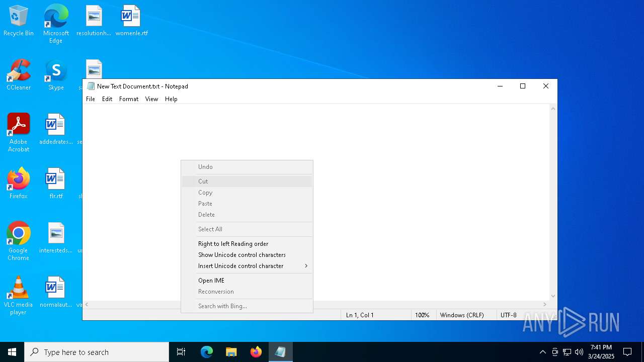This screenshot has height=362, width=644.
Task: Open Skype desktop shortcut
Action: point(56,75)
